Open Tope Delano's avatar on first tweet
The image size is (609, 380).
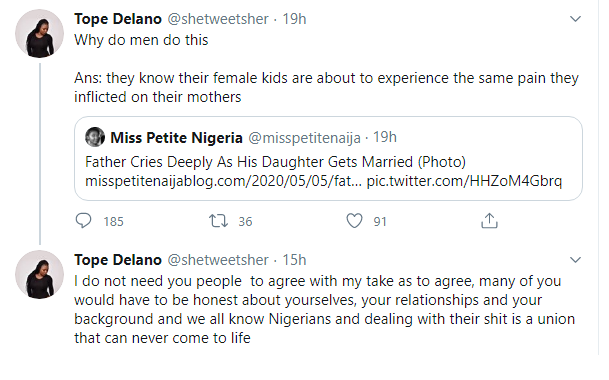click(x=39, y=33)
